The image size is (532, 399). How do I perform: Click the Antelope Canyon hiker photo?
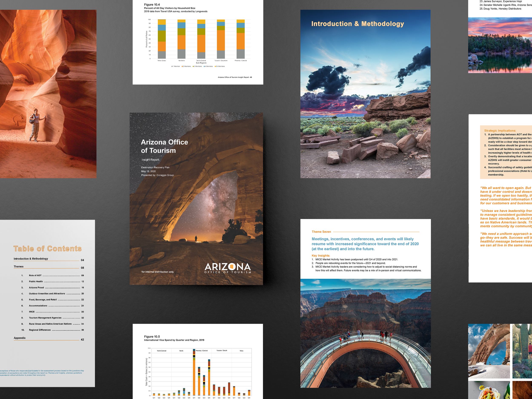click(x=48, y=94)
